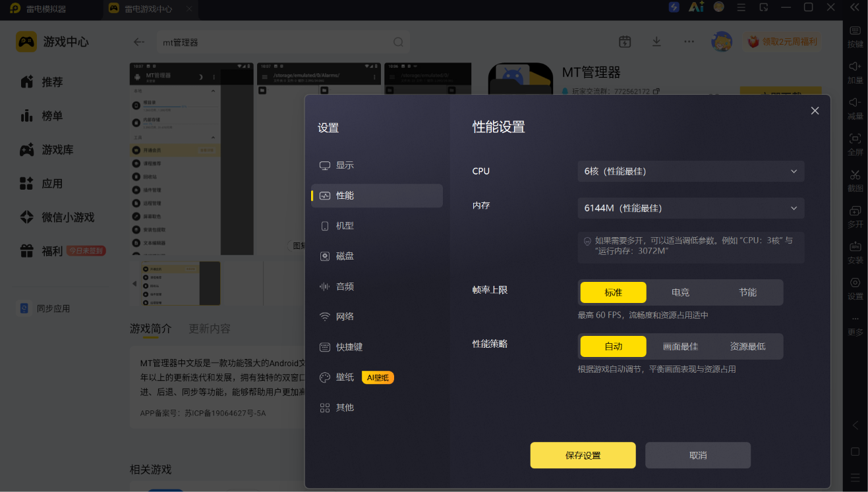Click the 安装 APK install icon

pyautogui.click(x=855, y=246)
